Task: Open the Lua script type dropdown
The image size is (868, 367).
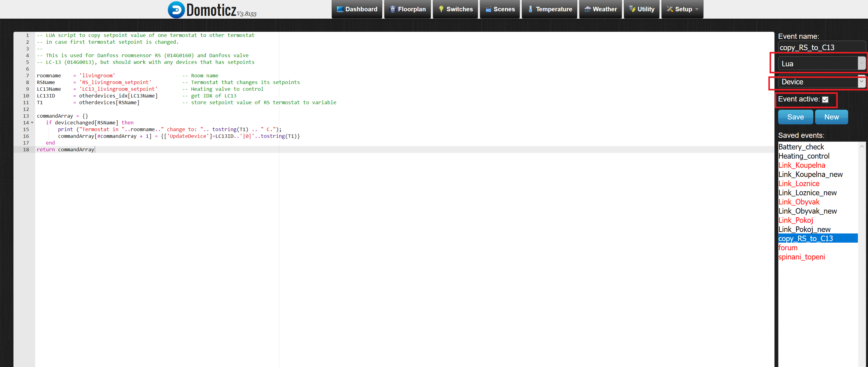Action: click(822, 63)
